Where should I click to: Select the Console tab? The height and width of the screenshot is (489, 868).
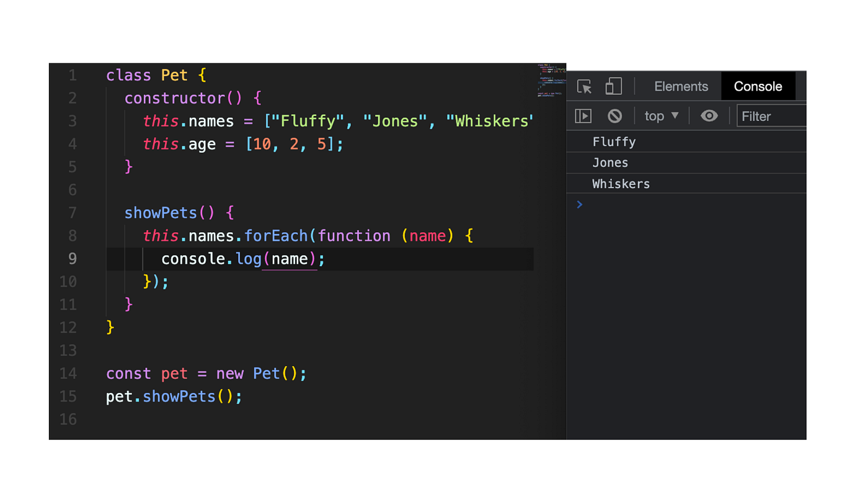point(758,86)
